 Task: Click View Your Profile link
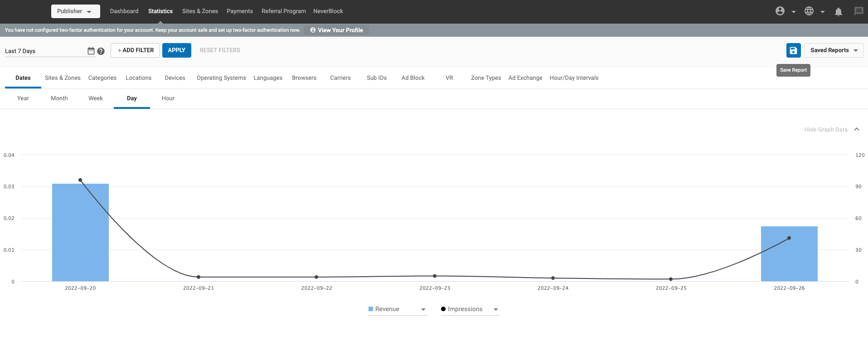point(336,30)
